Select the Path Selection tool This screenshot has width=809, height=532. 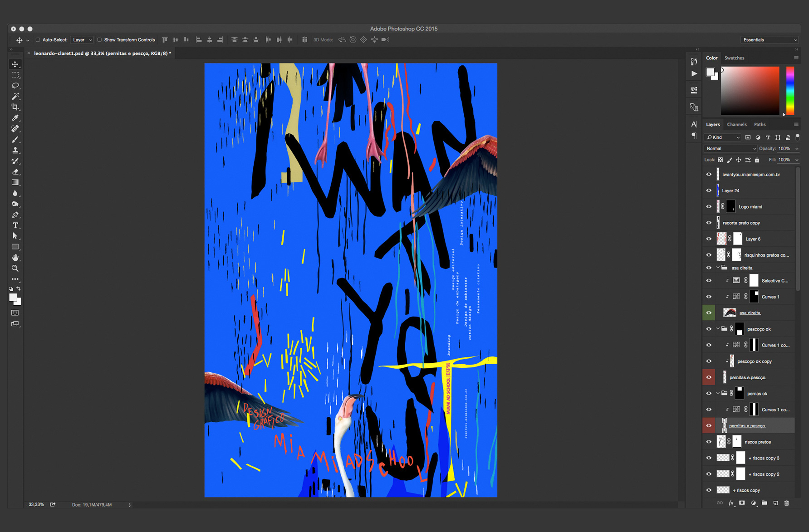15,236
